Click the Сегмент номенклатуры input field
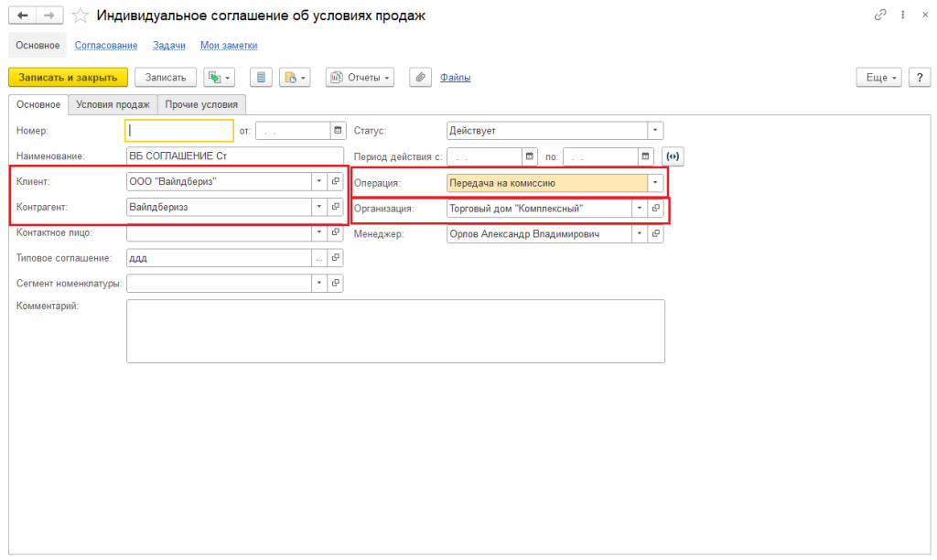 tap(219, 284)
